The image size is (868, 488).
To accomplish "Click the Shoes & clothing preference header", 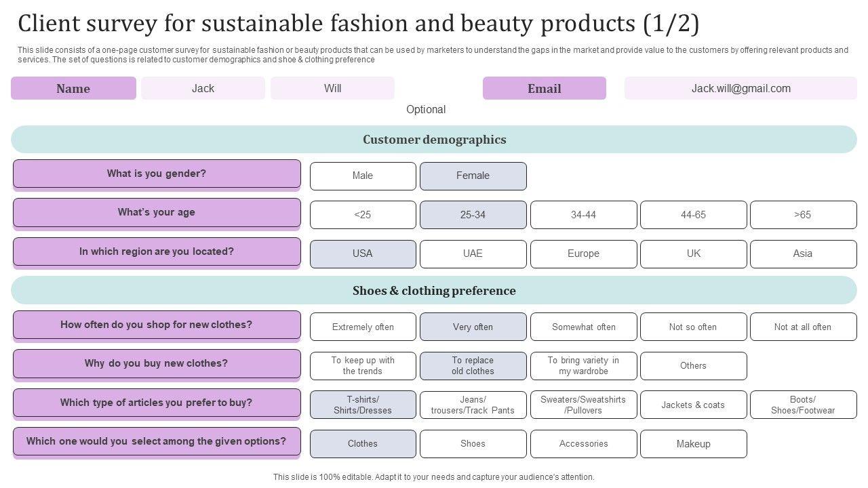I will tap(434, 291).
